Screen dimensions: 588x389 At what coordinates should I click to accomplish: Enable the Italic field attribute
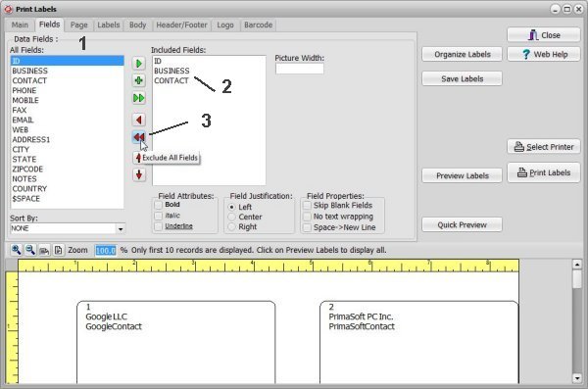point(158,216)
